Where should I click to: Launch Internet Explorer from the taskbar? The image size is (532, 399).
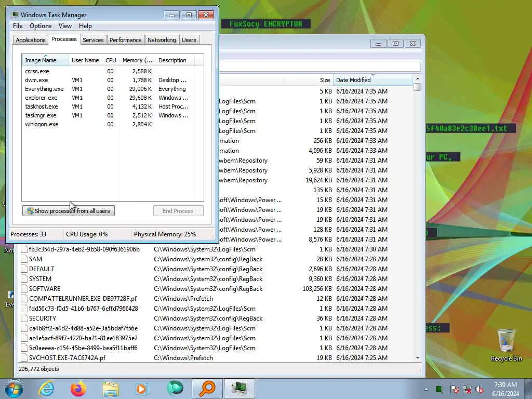point(46,389)
